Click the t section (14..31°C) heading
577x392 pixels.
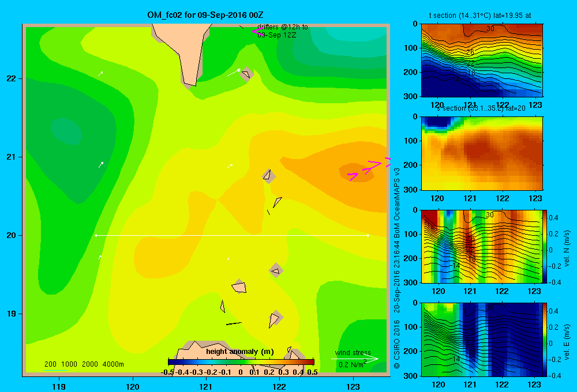click(x=480, y=16)
